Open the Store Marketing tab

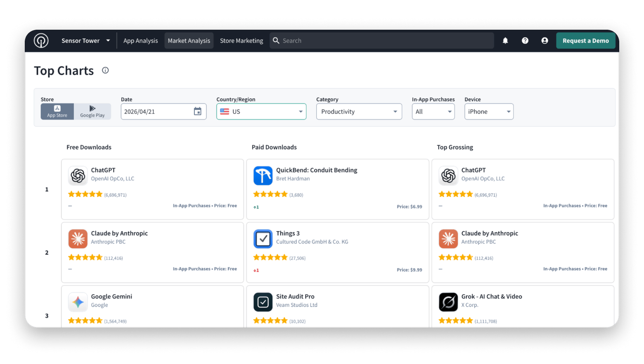(241, 40)
